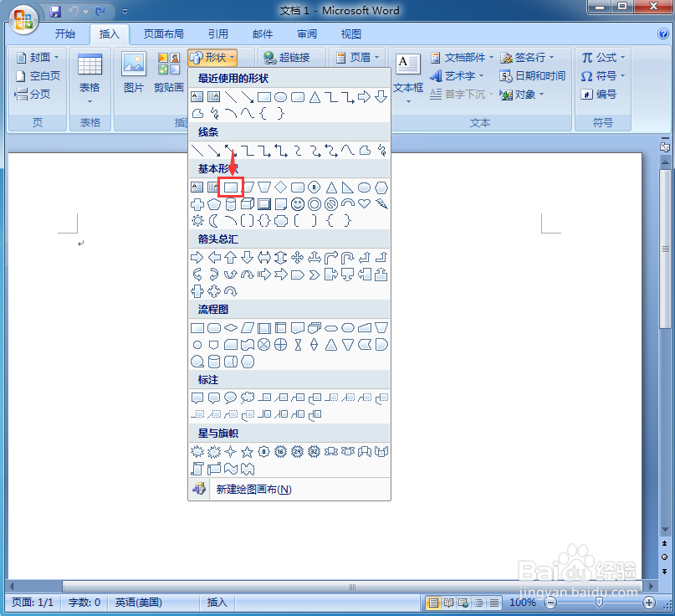Choose the straight line in Lines section
Viewport: 675px width, 616px height.
point(197,151)
